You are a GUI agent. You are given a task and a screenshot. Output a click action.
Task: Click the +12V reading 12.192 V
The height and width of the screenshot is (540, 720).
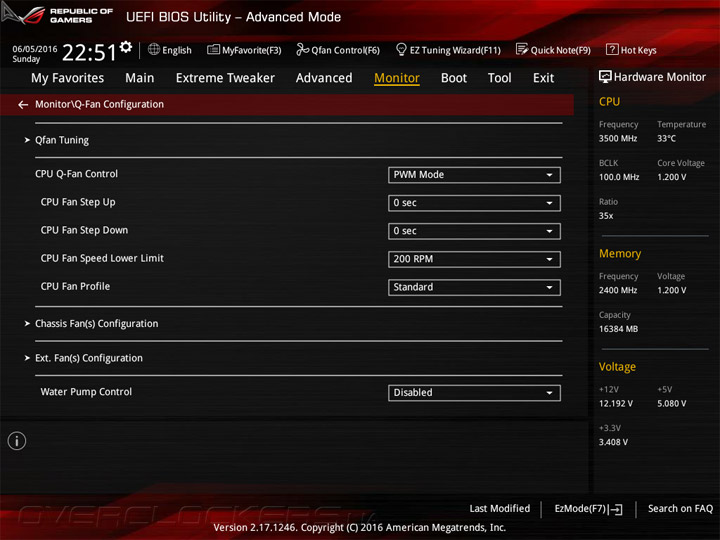pyautogui.click(x=615, y=404)
